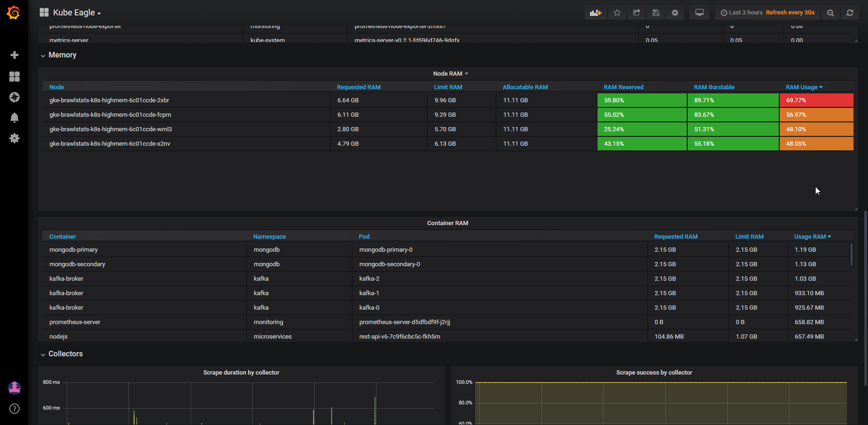Collapse the Memory row section
The image size is (868, 425).
(62, 55)
